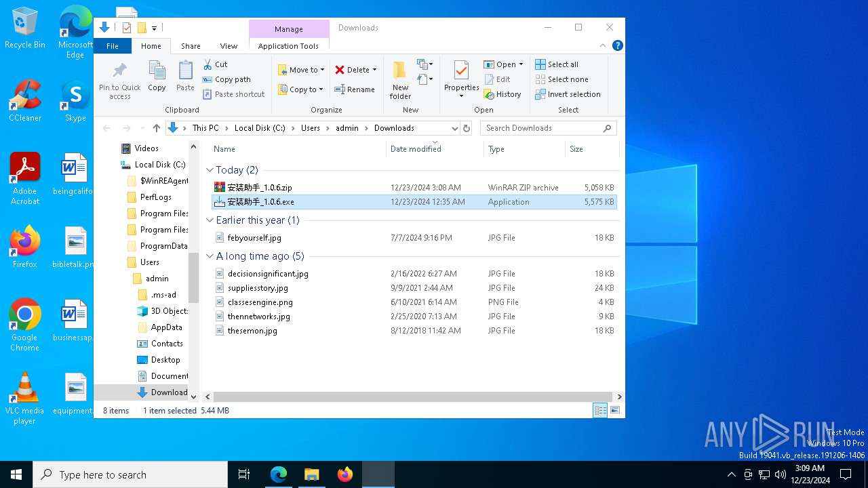The image size is (868, 488).
Task: Sort by Date modified column
Action: tap(435, 149)
